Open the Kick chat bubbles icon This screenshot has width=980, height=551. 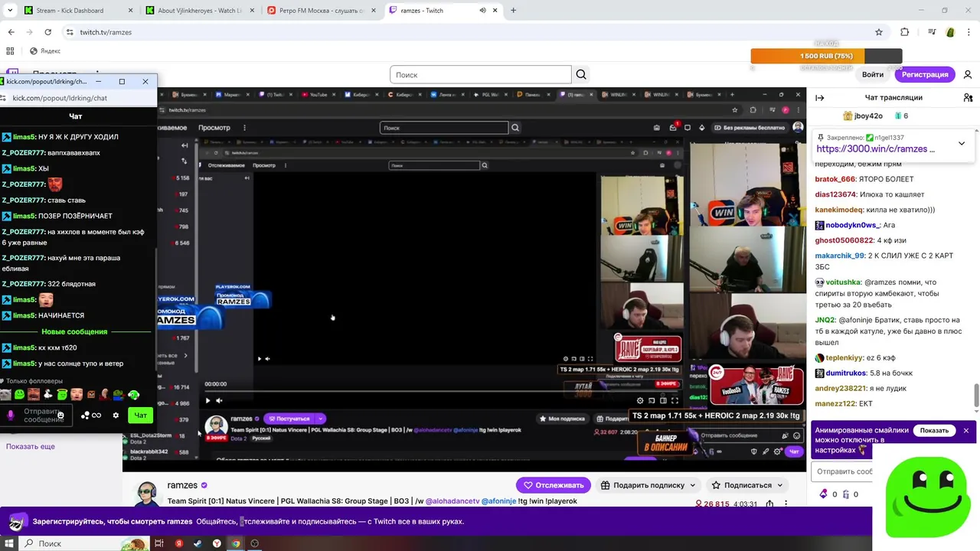(85, 416)
